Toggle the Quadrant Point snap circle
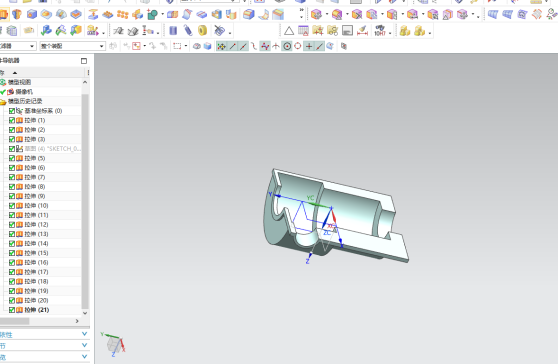The width and height of the screenshot is (558, 364). click(x=298, y=46)
